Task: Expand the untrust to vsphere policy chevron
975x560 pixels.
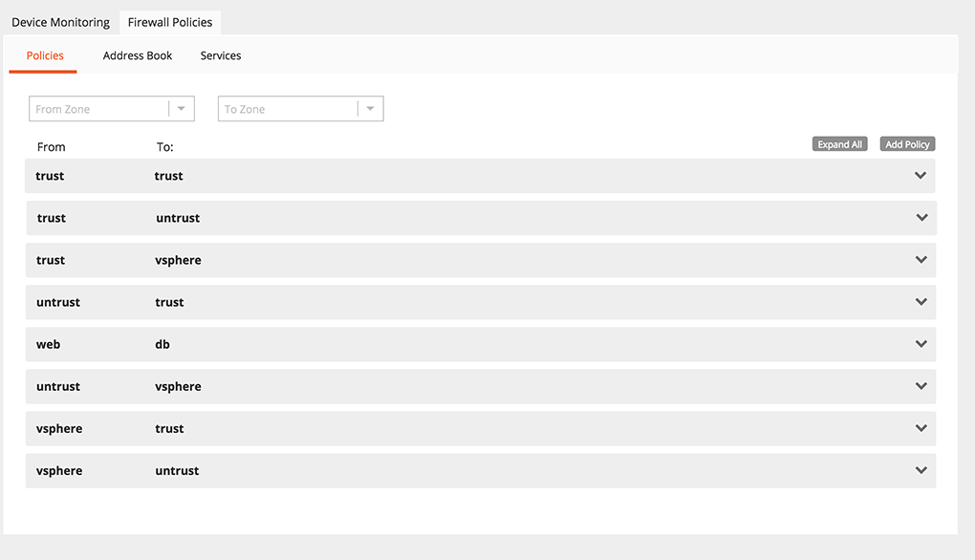Action: [921, 386]
